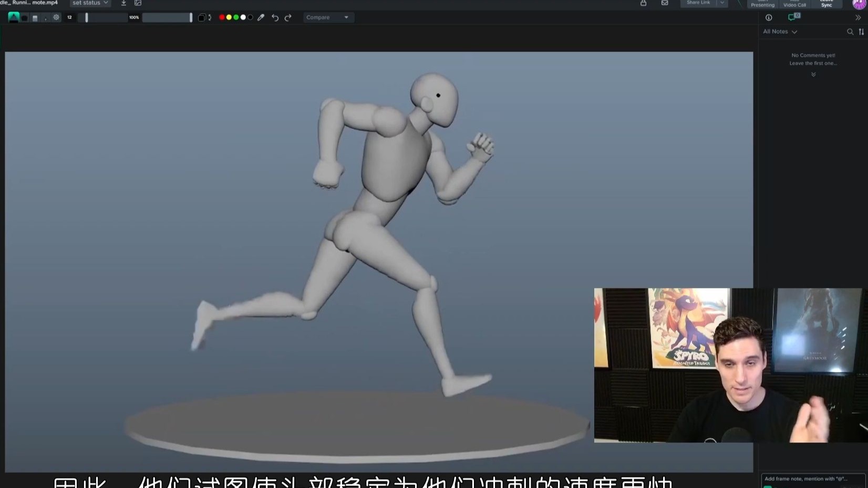The width and height of the screenshot is (868, 488).
Task: Click the Share Link button
Action: point(698,3)
